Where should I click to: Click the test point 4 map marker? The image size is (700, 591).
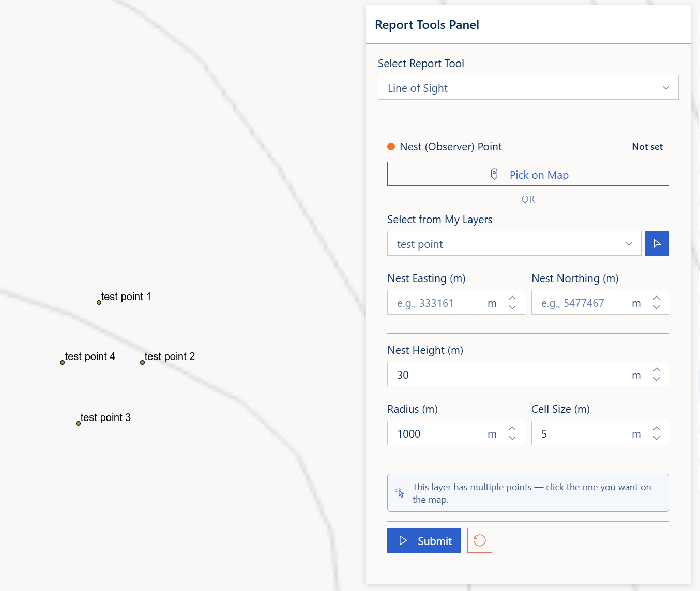click(x=62, y=362)
